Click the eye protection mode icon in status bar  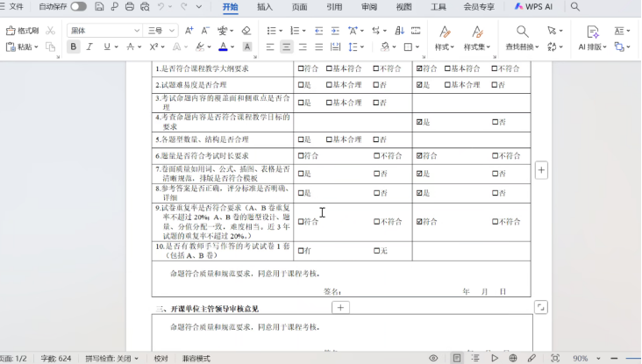[x=434, y=359]
